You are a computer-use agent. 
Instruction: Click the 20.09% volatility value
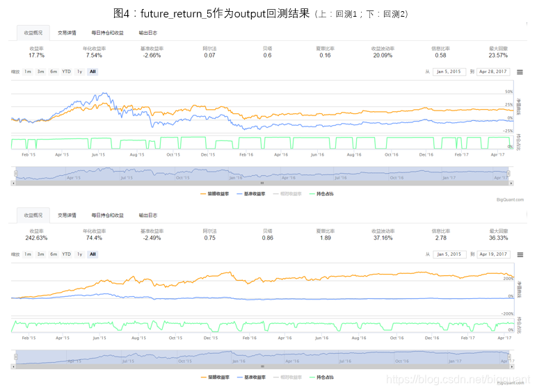383,56
